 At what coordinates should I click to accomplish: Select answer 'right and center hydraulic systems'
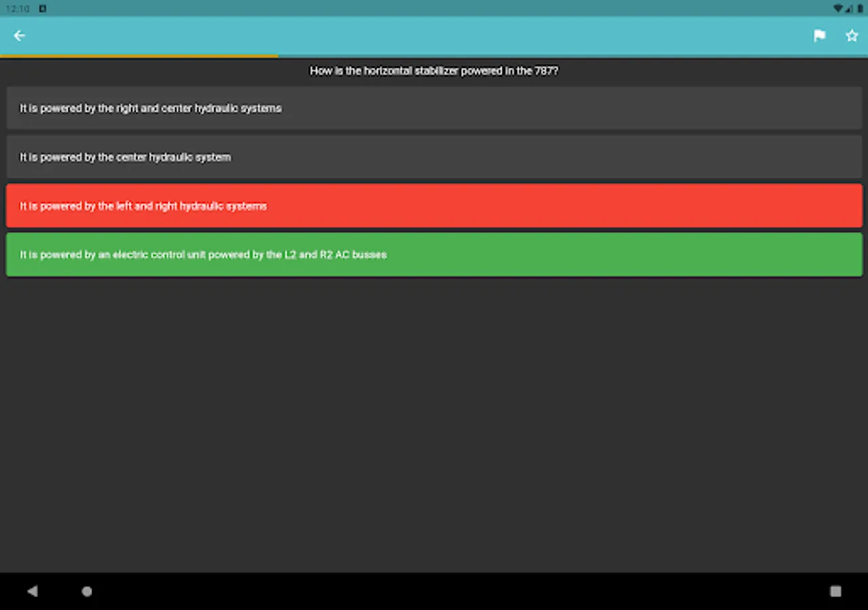click(434, 108)
